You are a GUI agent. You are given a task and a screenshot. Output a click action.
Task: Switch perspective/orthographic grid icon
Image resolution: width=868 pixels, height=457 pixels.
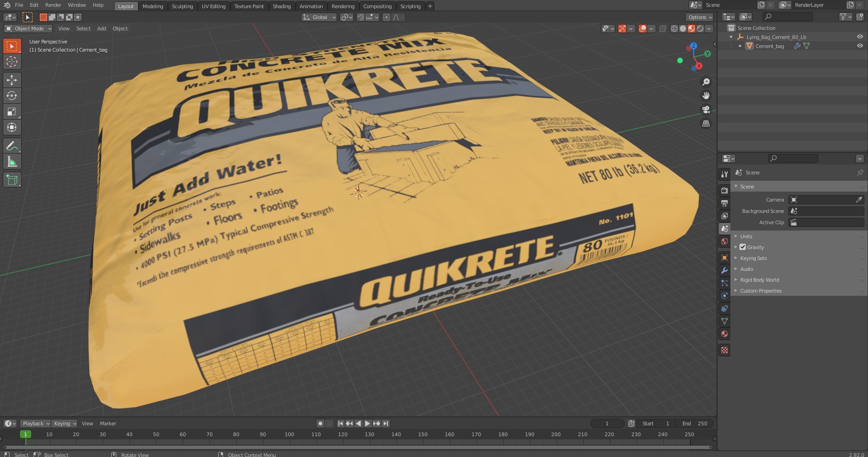(706, 123)
